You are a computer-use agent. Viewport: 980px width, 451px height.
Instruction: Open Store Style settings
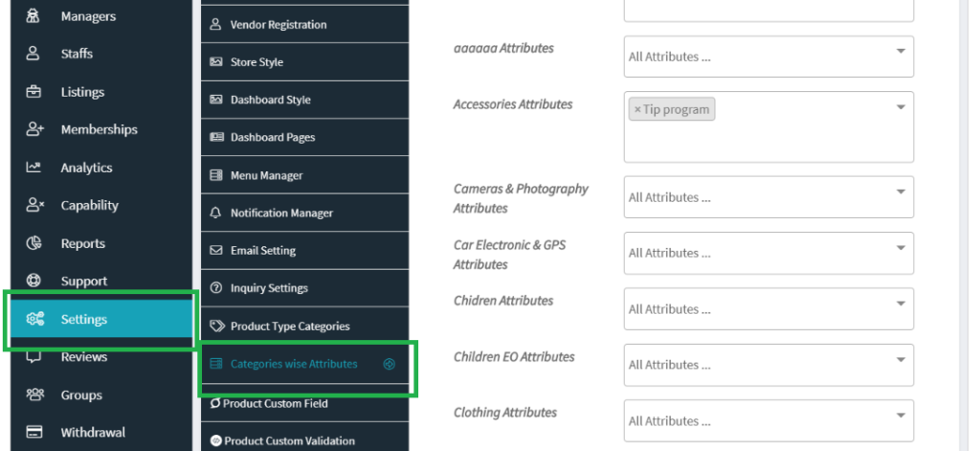pyautogui.click(x=304, y=62)
